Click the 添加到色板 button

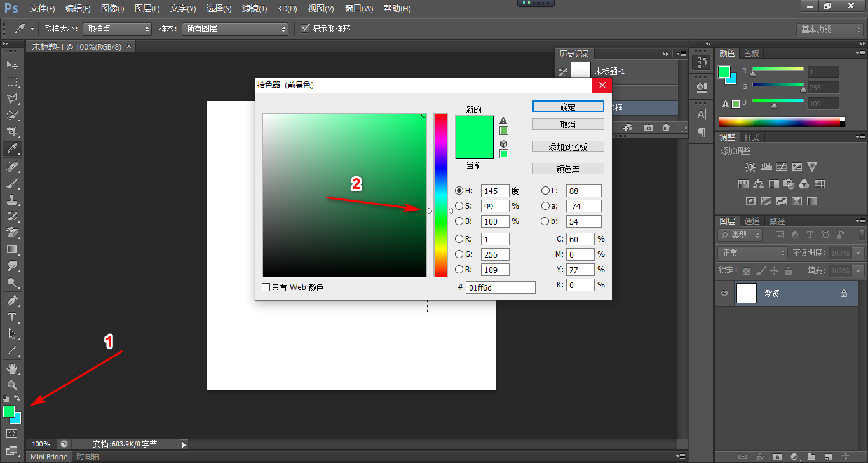567,147
